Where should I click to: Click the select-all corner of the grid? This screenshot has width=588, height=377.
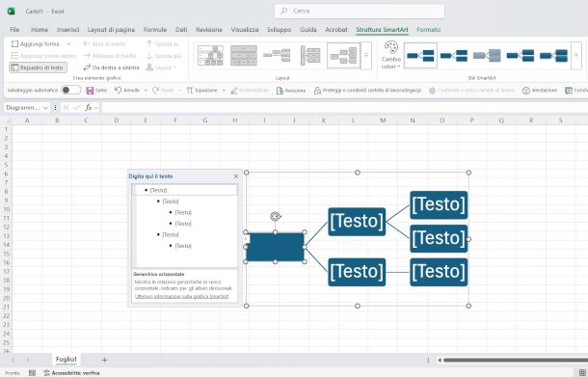[x=6, y=121]
